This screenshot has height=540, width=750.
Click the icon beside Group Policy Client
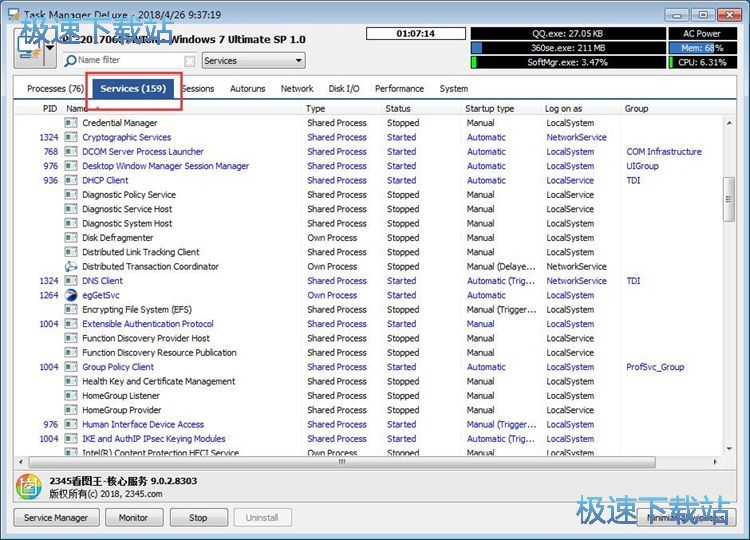(x=71, y=367)
